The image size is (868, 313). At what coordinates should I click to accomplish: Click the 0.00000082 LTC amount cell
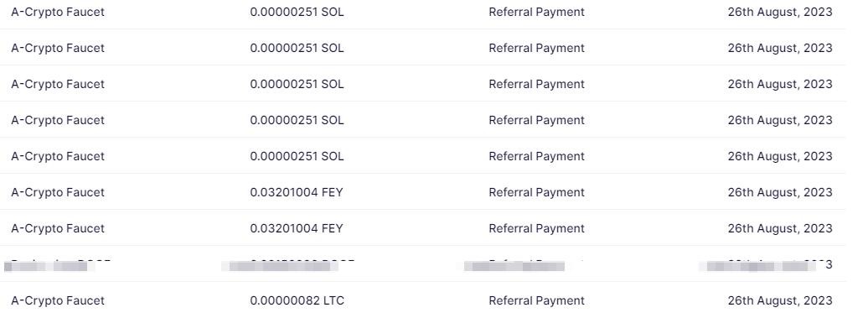pos(297,300)
